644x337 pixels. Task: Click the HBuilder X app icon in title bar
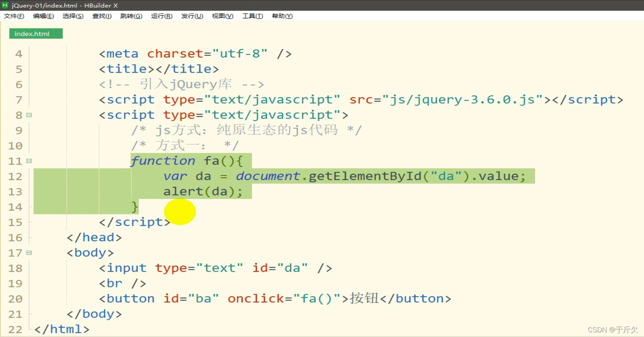[5, 5]
